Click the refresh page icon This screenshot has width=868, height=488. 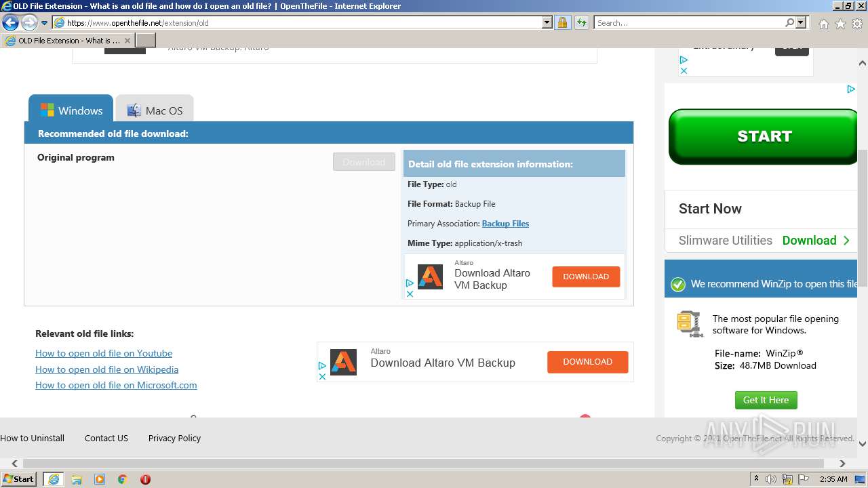[582, 23]
